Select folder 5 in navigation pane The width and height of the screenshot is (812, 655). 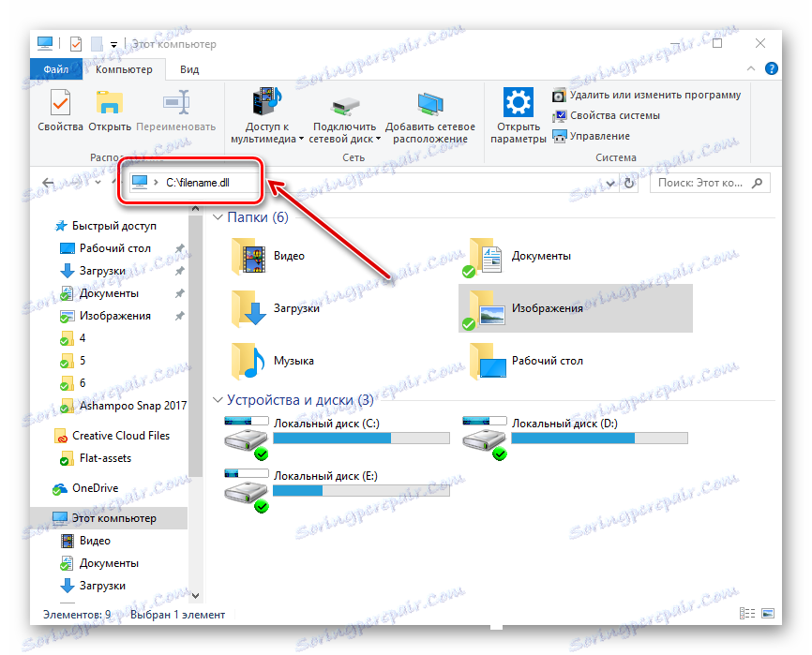click(73, 361)
